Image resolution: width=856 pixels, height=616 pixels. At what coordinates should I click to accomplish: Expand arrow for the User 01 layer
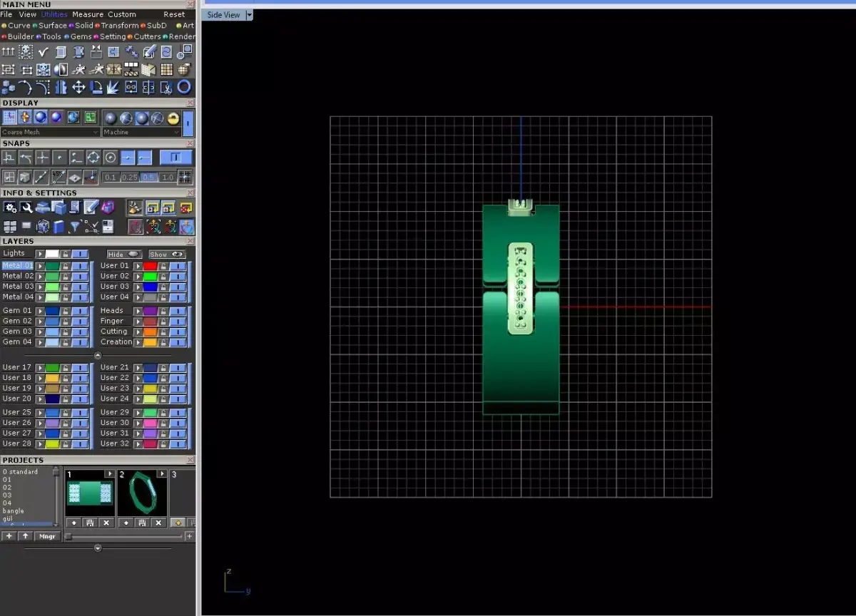pos(138,265)
